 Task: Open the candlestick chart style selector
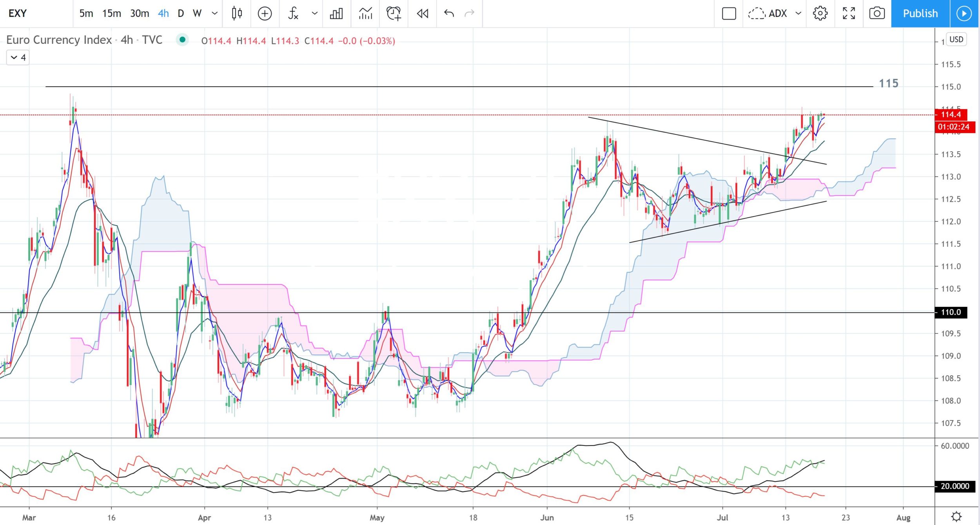click(x=237, y=14)
